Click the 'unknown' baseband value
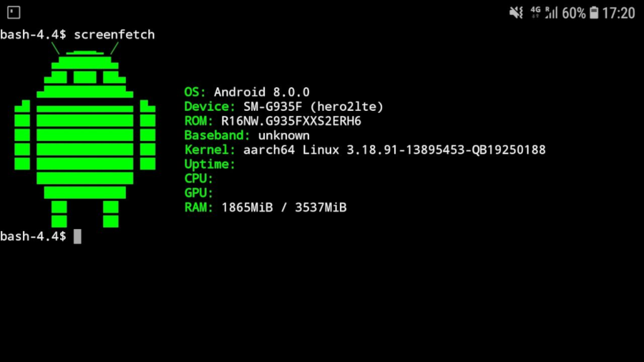This screenshot has height=362, width=644. pos(284,136)
